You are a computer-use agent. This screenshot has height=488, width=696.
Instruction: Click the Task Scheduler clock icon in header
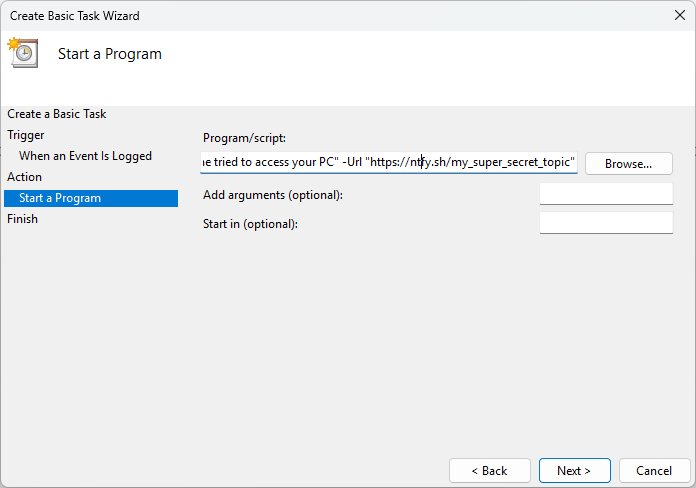click(x=22, y=53)
